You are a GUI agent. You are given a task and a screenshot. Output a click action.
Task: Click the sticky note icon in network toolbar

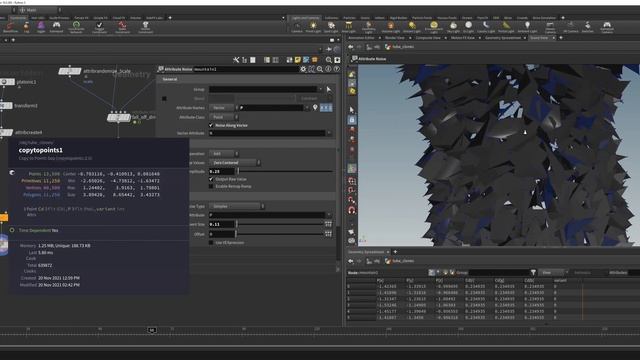[x=298, y=60]
